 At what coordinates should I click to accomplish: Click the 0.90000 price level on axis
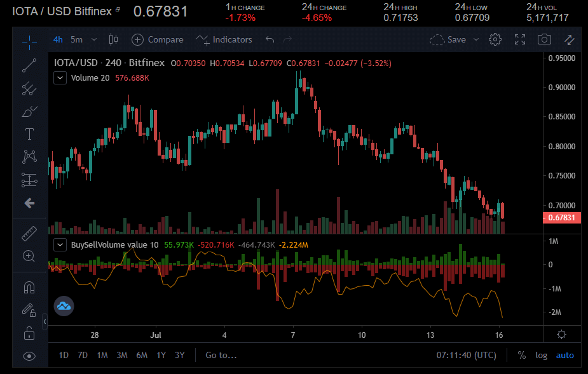(562, 88)
